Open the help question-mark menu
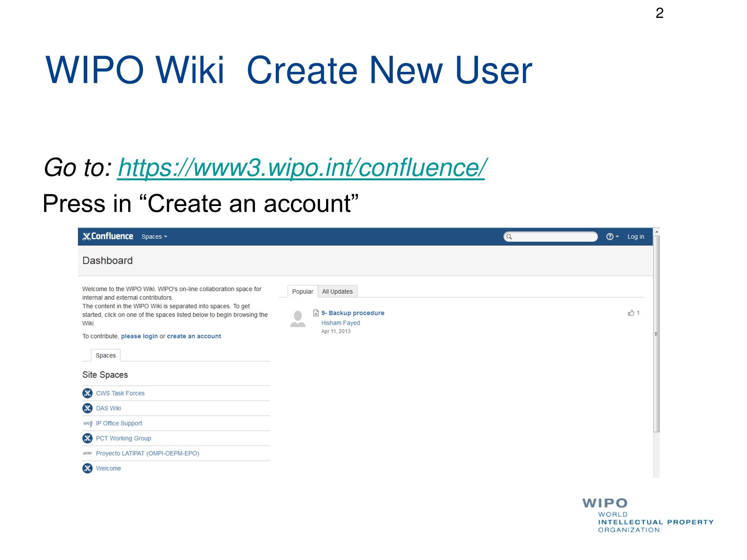This screenshot has height=560, width=747. coord(612,237)
